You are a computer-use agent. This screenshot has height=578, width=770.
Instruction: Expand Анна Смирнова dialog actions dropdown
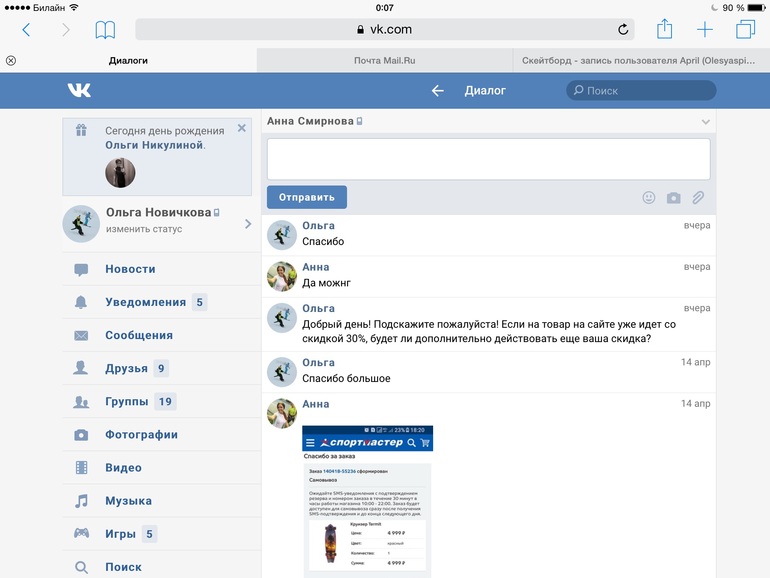706,122
